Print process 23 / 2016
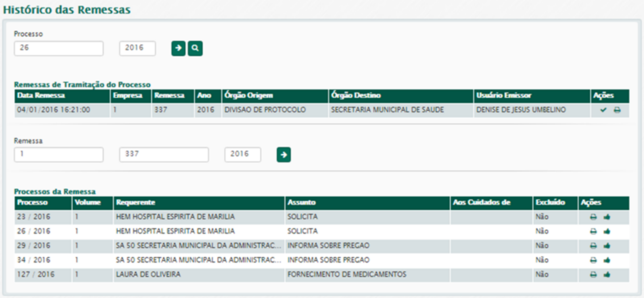644x298 pixels. (593, 217)
